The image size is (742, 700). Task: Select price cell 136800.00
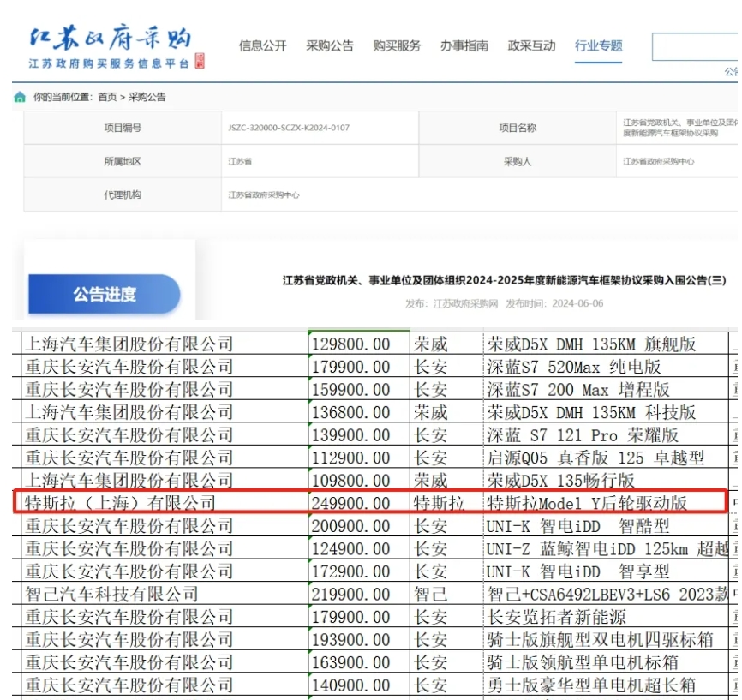click(359, 412)
